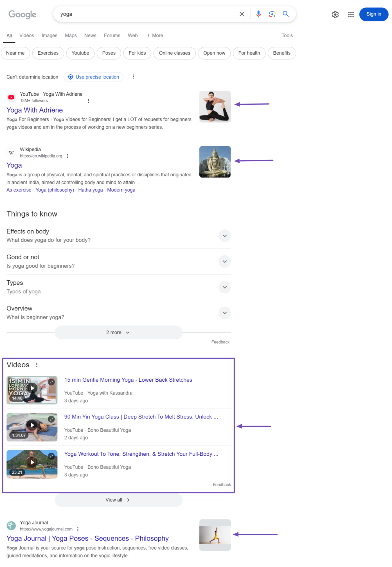This screenshot has width=392, height=567.
Task: Open the Hatha yoga sublink
Action: tap(91, 190)
